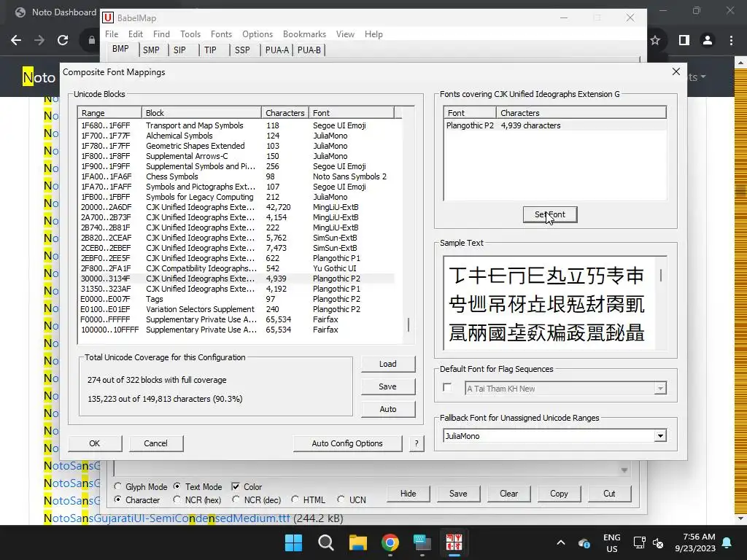Reload the Noto Dashboard page in Chrome
This screenshot has height=560, width=747.
(x=63, y=41)
